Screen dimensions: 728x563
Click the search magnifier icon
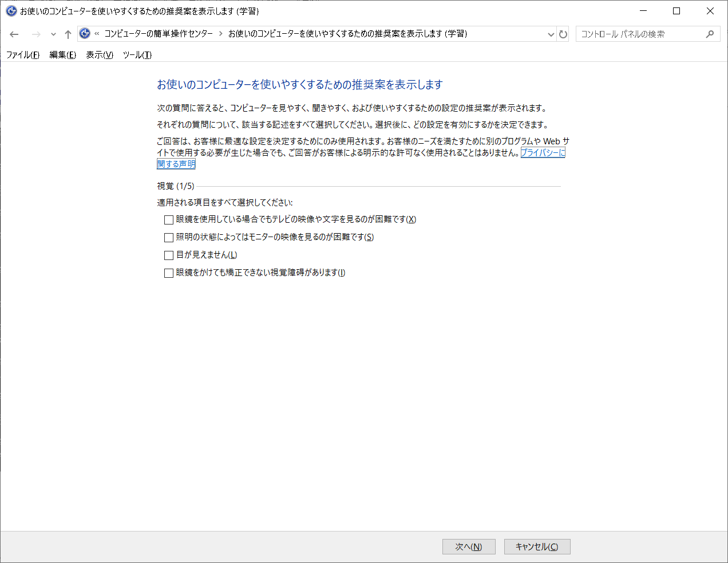710,33
